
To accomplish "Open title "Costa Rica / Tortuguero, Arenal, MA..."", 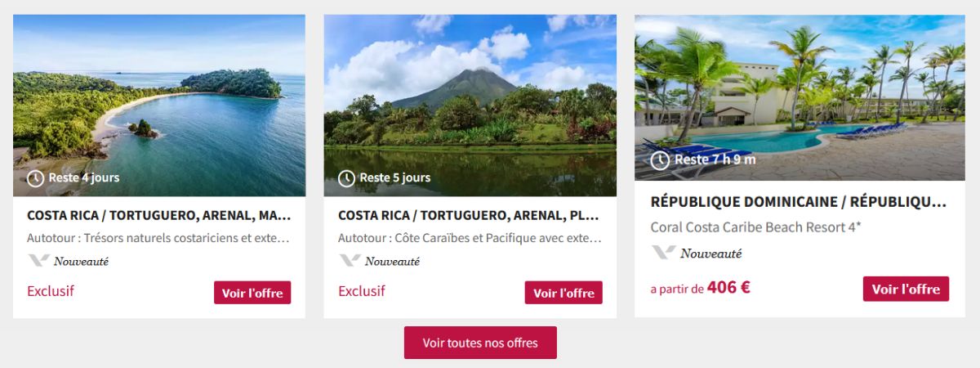I will coord(159,216).
